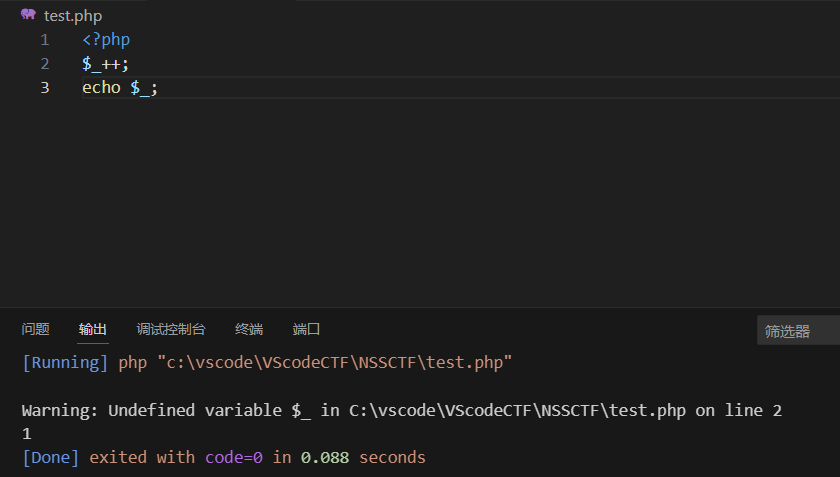Viewport: 840px width, 477px height.
Task: Open the 问题 (Problems) panel tab
Action: [35, 329]
